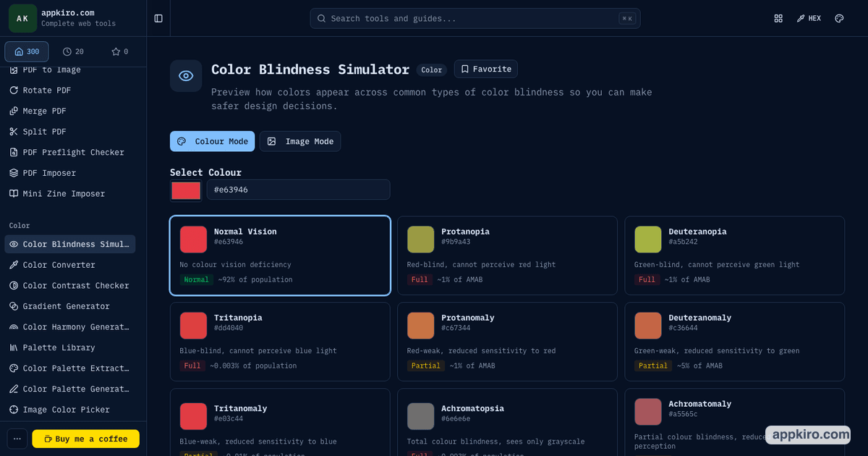Screen dimensions: 868x456
Task: Focus the Search tools and guides field
Action: coord(475,18)
